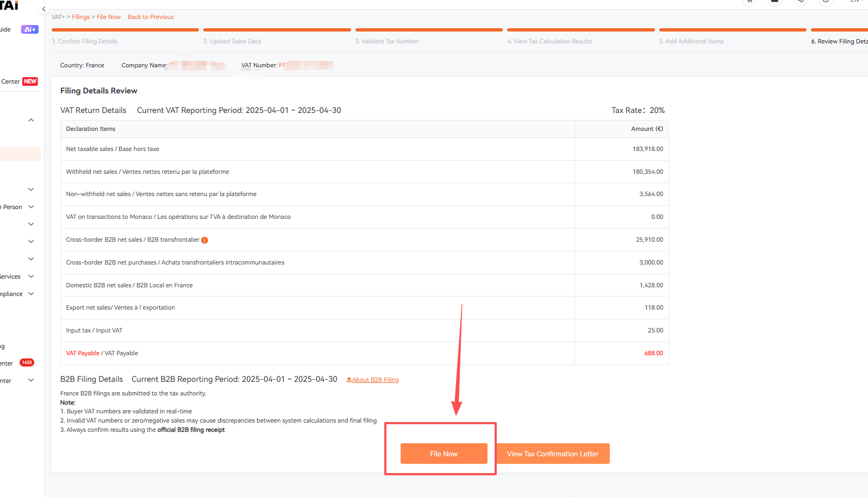Click the Declaration Items column header

(91, 129)
